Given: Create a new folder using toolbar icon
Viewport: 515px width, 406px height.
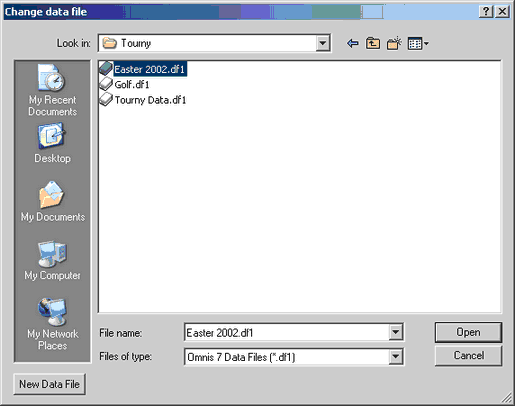Looking at the screenshot, I should (394, 43).
